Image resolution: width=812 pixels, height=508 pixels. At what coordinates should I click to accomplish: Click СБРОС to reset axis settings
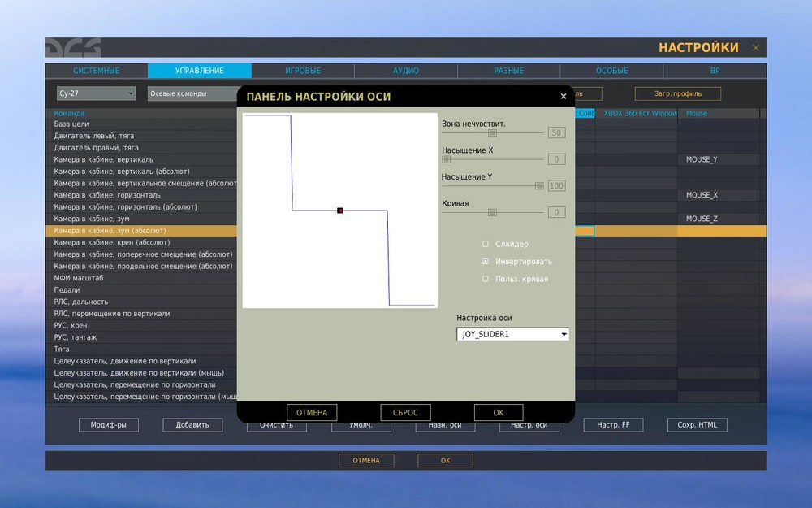pos(405,413)
